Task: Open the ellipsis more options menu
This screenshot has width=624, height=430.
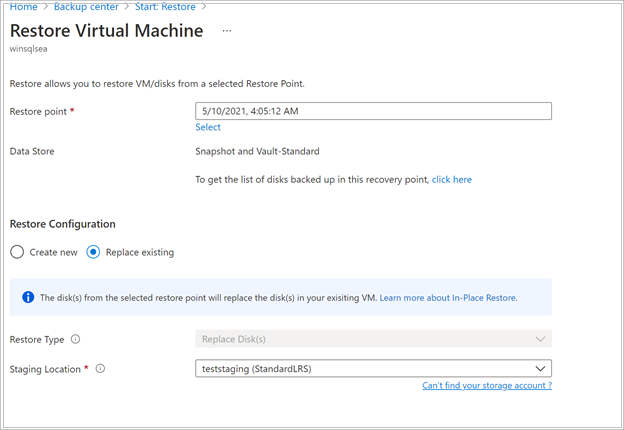Action: point(227,31)
